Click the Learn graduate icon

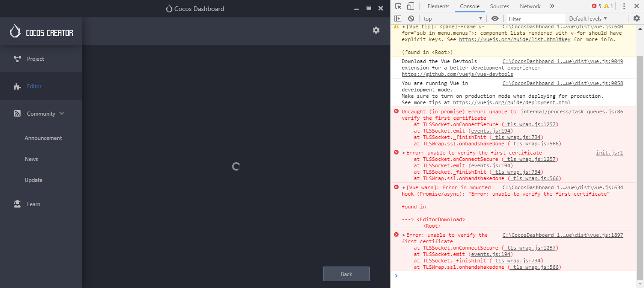17,204
